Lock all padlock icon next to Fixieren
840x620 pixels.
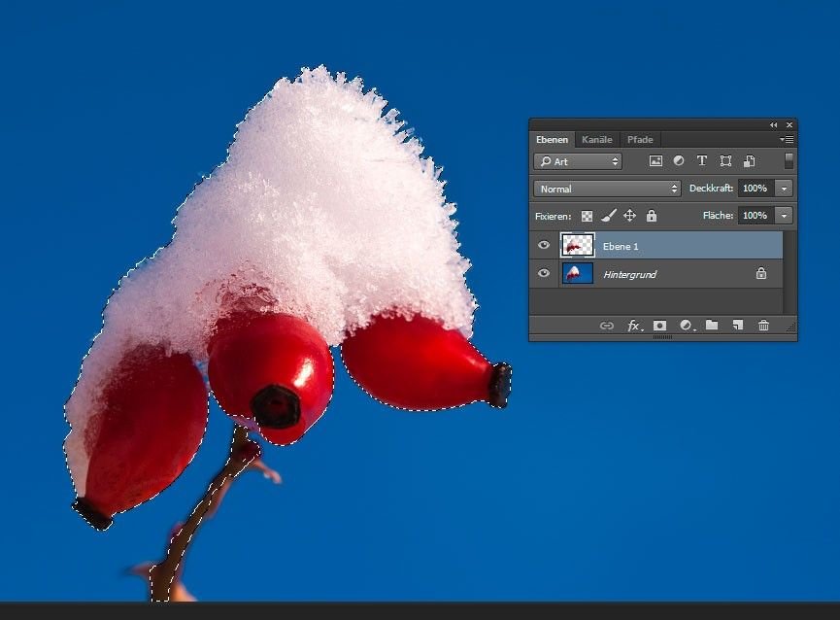pyautogui.click(x=652, y=216)
